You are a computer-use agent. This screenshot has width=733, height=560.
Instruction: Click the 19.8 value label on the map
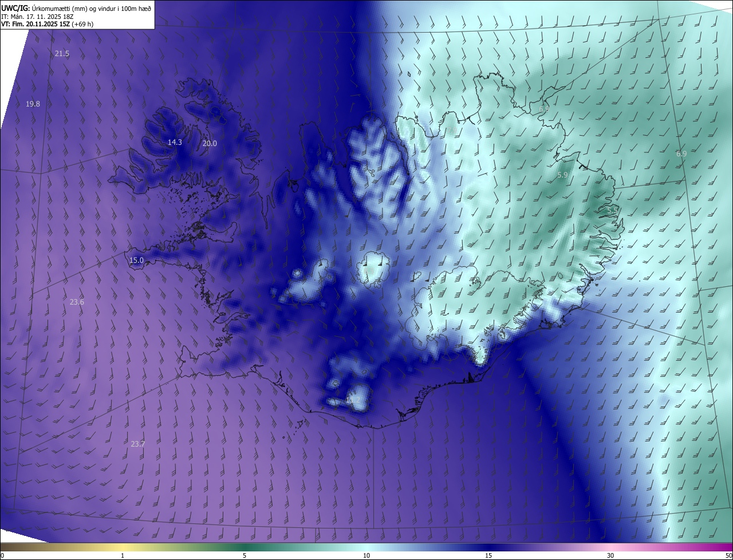click(x=33, y=104)
